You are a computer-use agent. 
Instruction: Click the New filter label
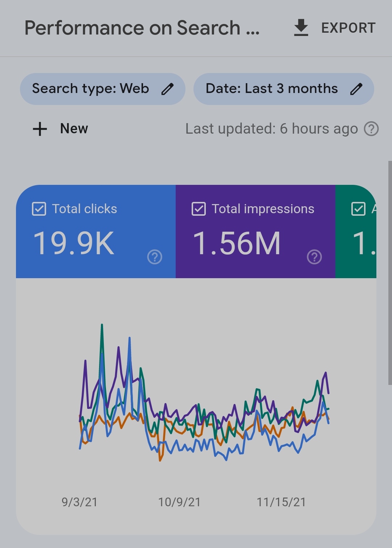pyautogui.click(x=74, y=129)
